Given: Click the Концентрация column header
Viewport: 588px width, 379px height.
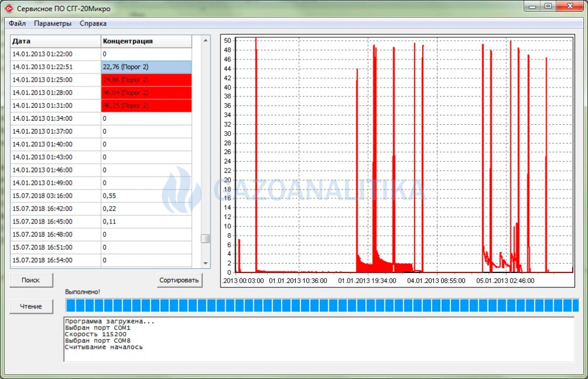Looking at the screenshot, I should 146,41.
